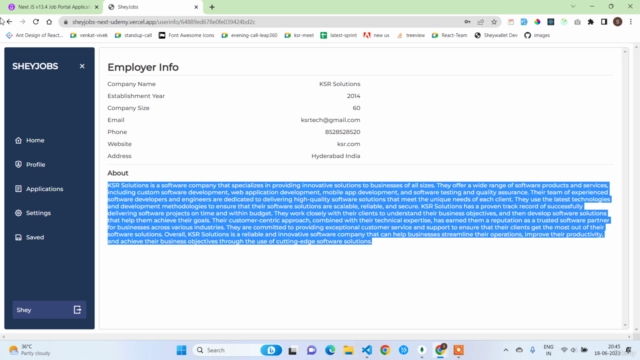Open venkat-vivek bookmark
The height and width of the screenshot is (360, 640).
click(x=89, y=36)
